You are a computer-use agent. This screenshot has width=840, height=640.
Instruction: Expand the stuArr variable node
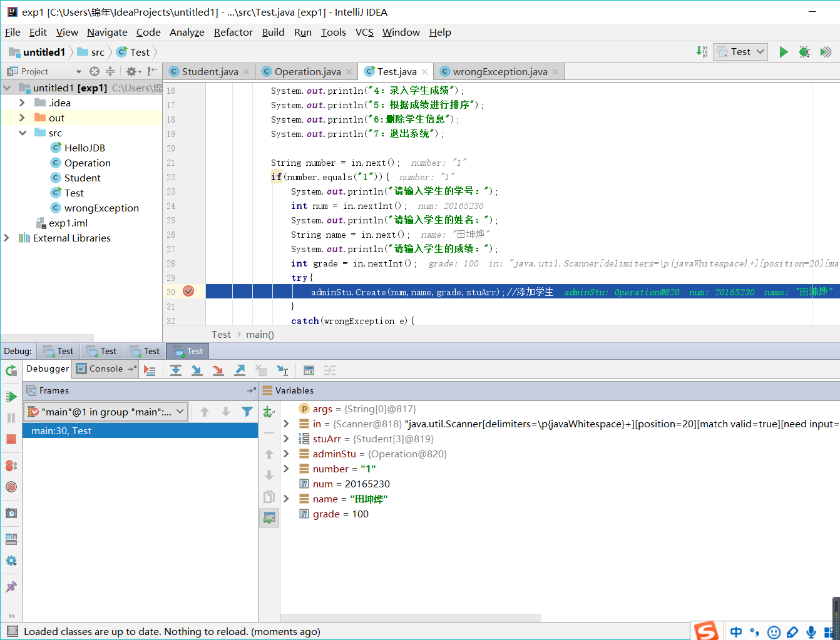click(x=286, y=439)
